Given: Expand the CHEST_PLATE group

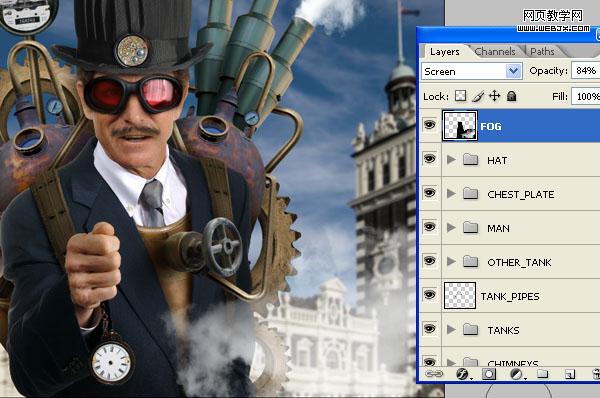Looking at the screenshot, I should [x=452, y=194].
